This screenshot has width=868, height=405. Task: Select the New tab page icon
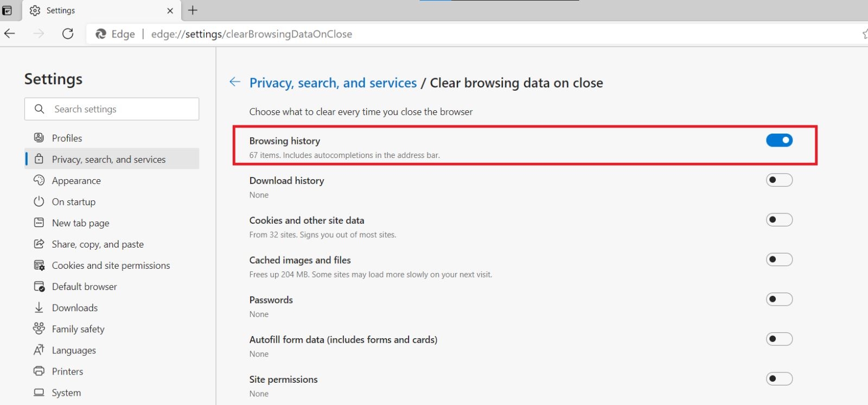[x=38, y=223]
